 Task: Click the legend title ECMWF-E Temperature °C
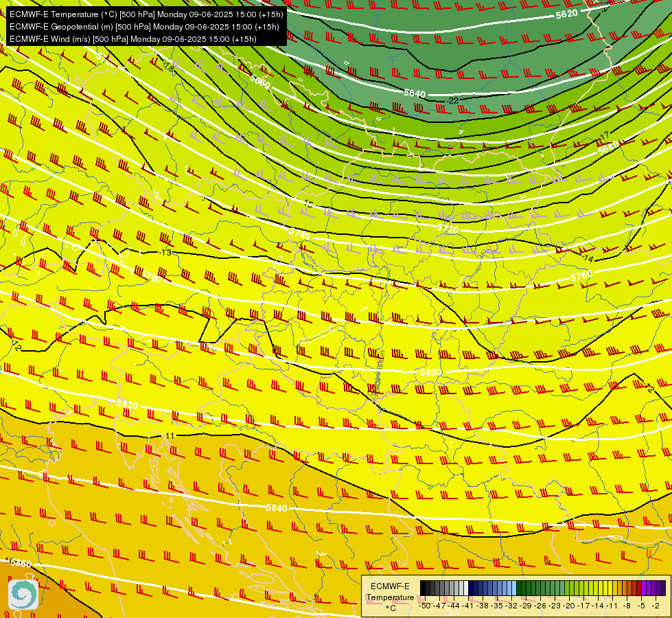[390, 597]
